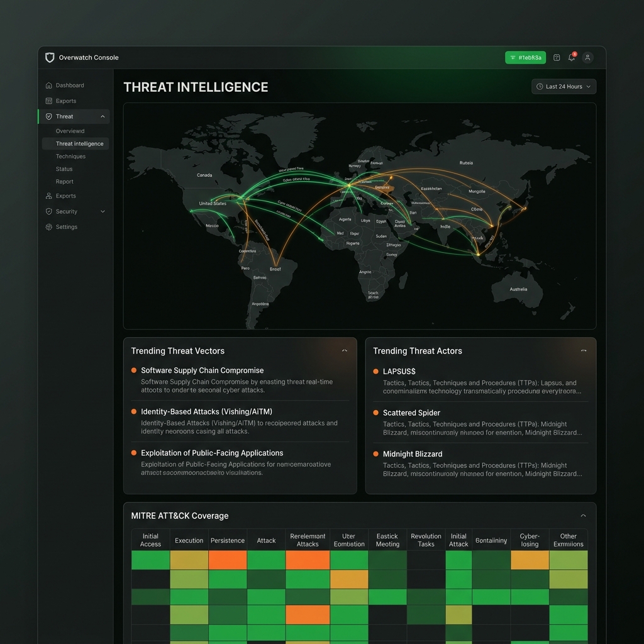Click the Overwatch Console shield logo
The height and width of the screenshot is (644, 644).
[x=50, y=57]
